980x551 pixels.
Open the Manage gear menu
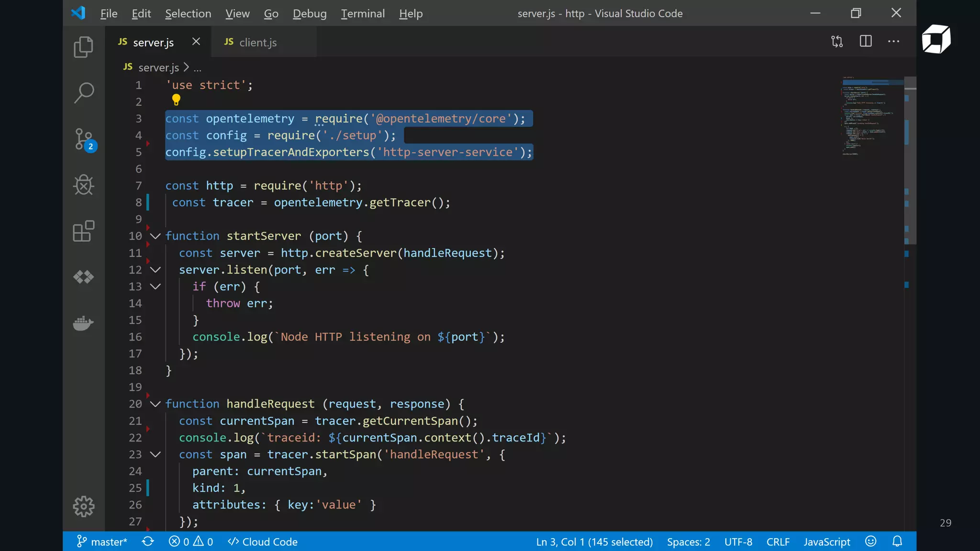coord(84,506)
